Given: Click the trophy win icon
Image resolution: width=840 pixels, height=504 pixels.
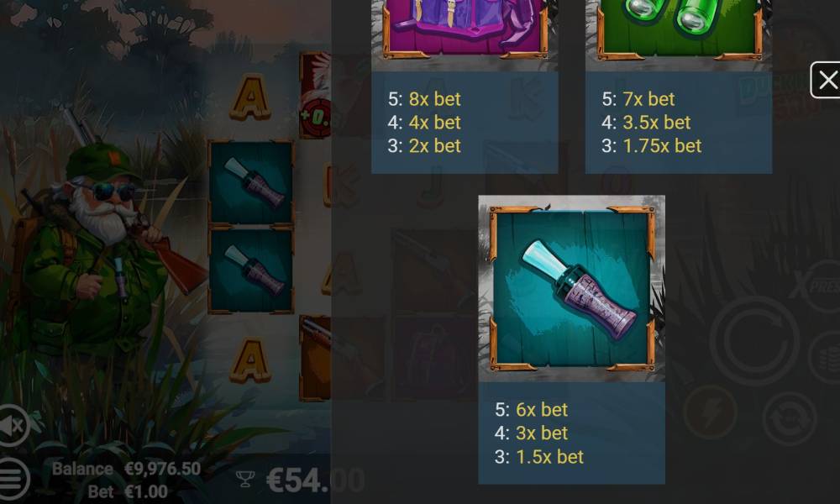Looking at the screenshot, I should pos(244,479).
